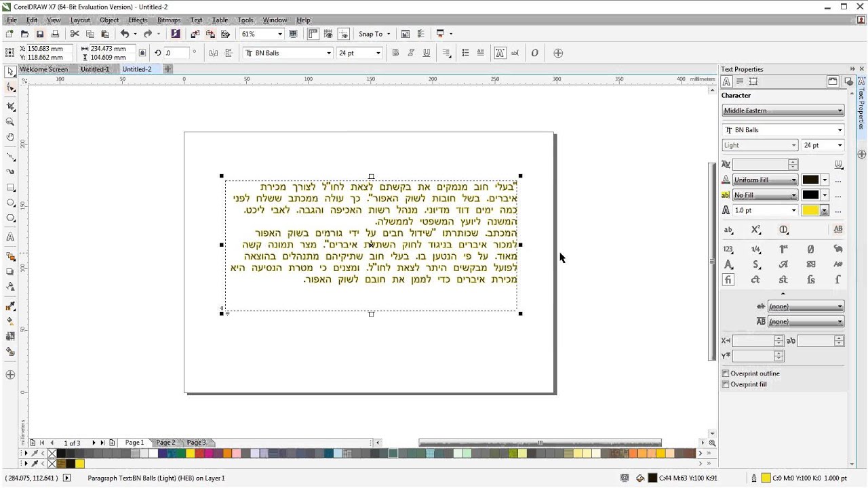Enable Overprint outline checkbox
The width and height of the screenshot is (868, 488).
(x=726, y=373)
